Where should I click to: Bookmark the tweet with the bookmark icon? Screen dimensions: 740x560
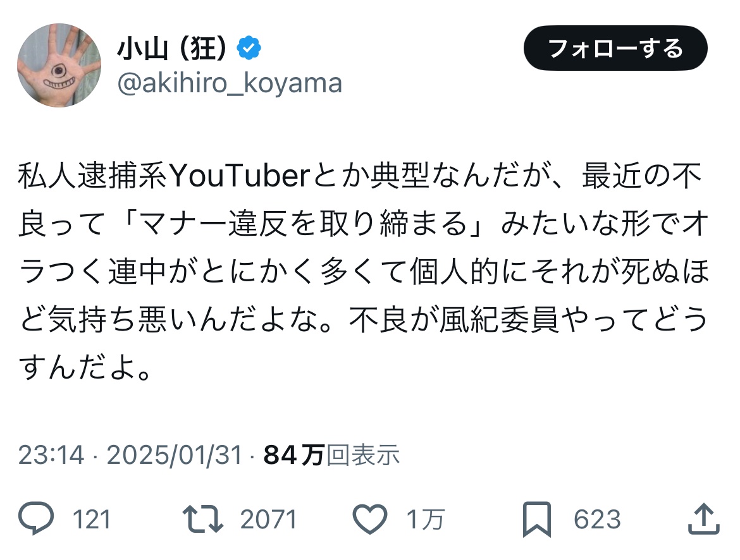(537, 520)
